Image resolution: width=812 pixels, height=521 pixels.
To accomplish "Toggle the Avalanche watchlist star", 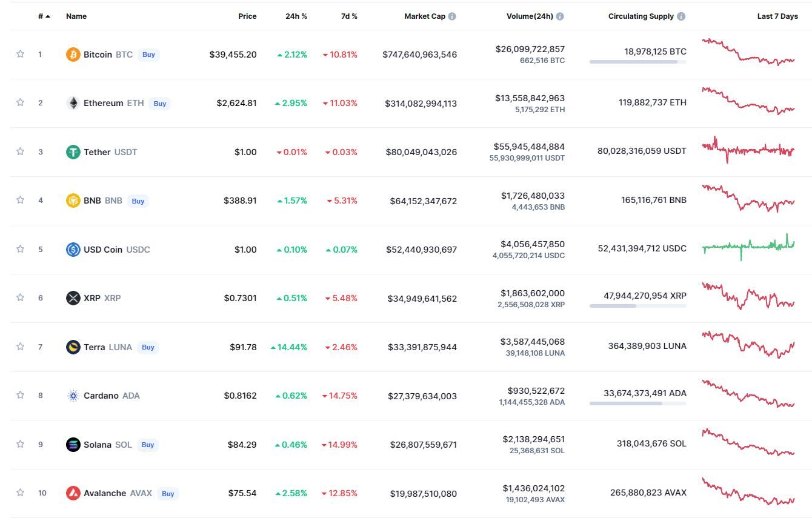I will (20, 493).
